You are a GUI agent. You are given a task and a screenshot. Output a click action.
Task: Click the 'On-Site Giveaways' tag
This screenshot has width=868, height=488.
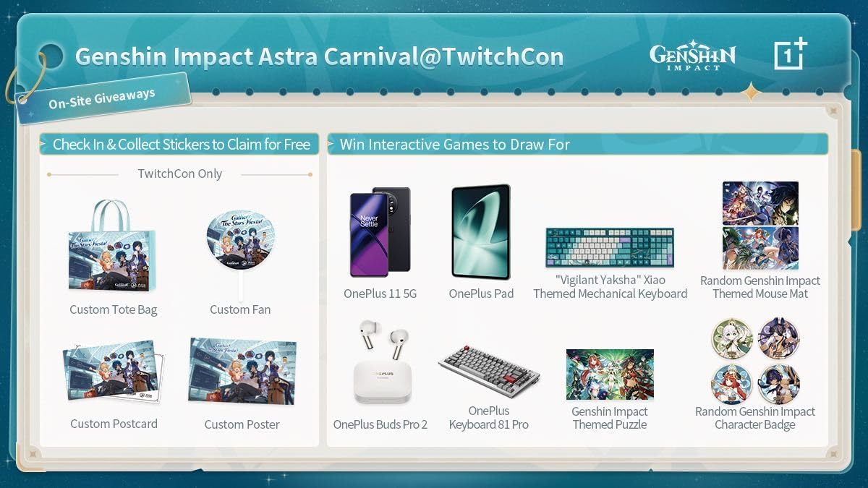102,98
